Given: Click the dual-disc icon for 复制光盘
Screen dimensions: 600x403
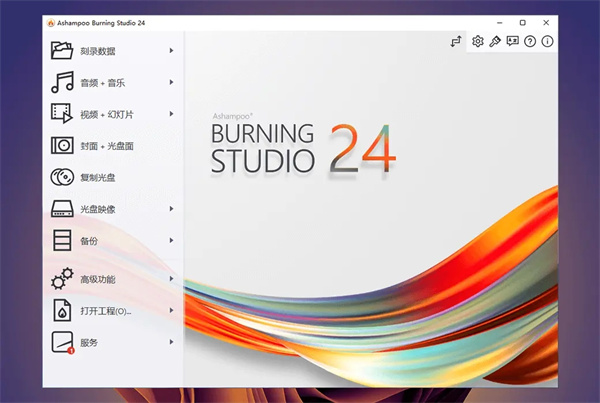Looking at the screenshot, I should (x=62, y=177).
